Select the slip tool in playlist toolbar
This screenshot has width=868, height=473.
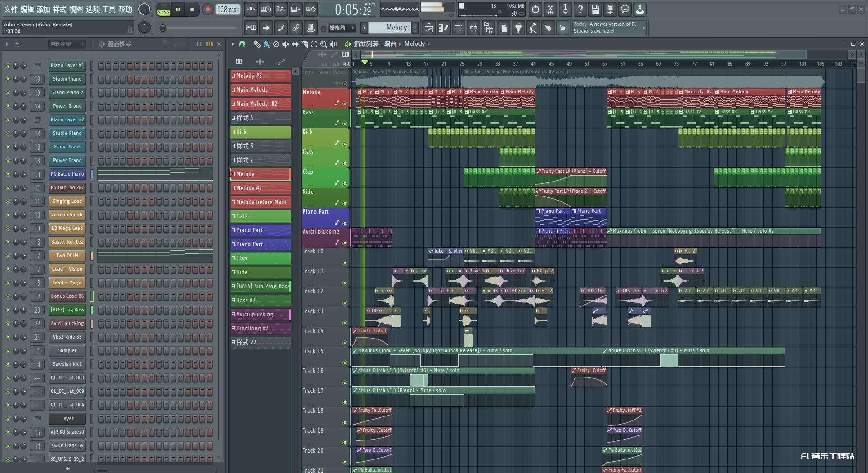click(295, 44)
